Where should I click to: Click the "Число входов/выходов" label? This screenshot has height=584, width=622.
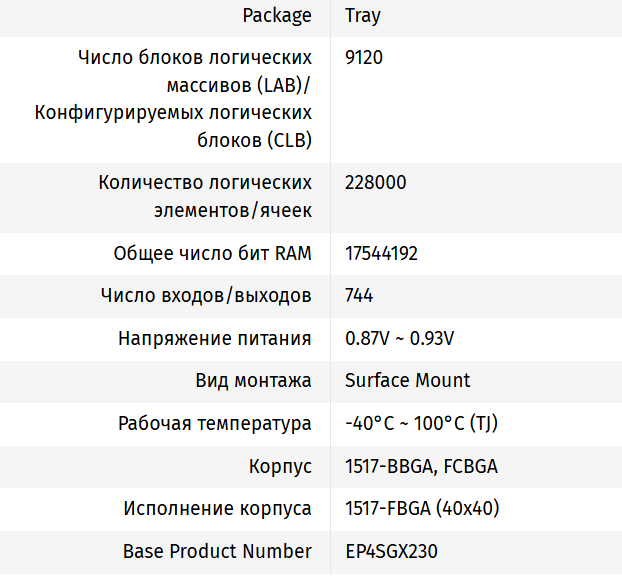pos(207,296)
